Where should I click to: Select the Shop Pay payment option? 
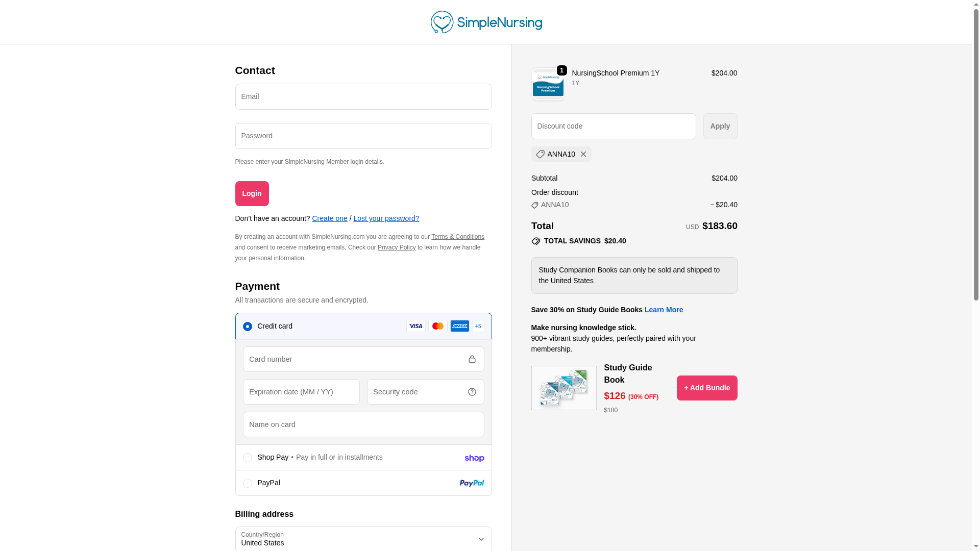pos(248,458)
